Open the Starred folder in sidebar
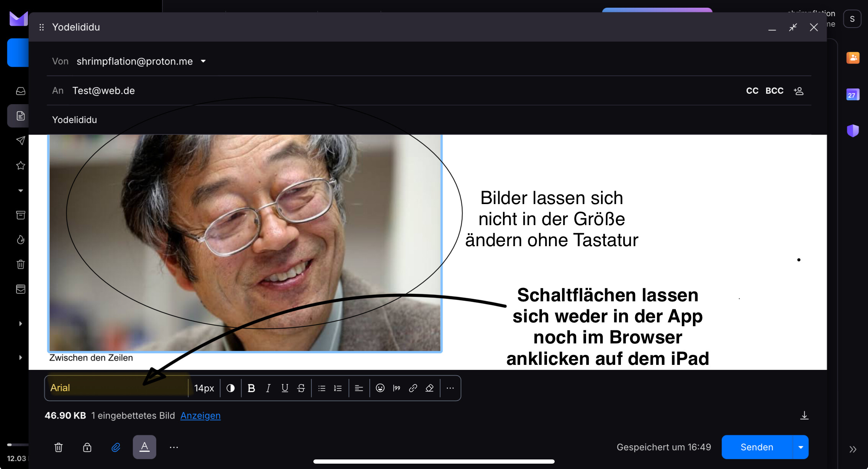The image size is (868, 469). coord(21,165)
